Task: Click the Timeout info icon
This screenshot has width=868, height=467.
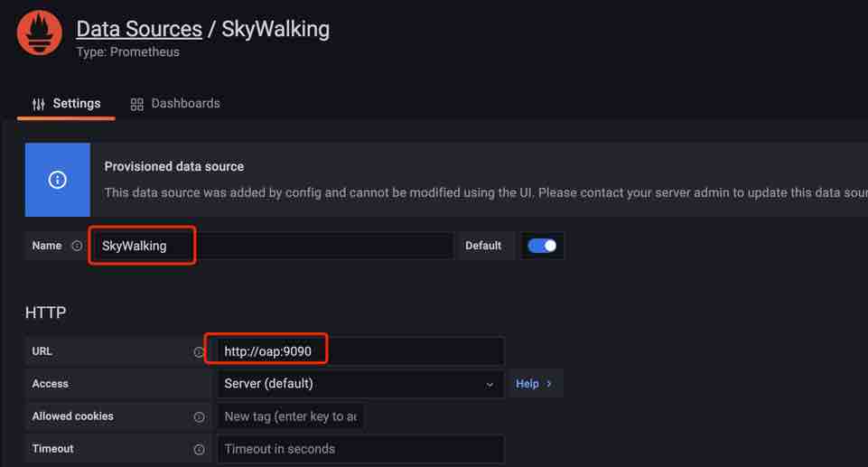Action: click(x=200, y=449)
